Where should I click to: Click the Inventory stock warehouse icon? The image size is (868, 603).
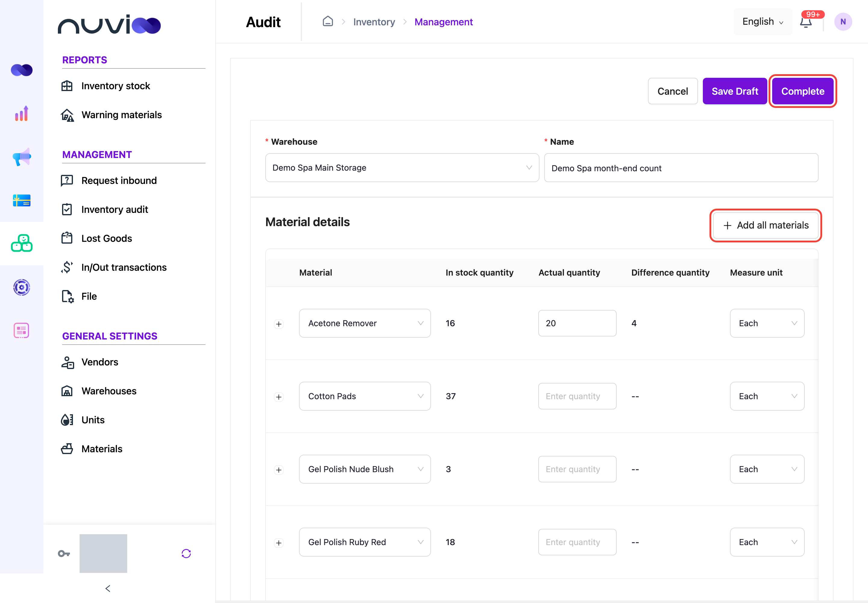(67, 86)
